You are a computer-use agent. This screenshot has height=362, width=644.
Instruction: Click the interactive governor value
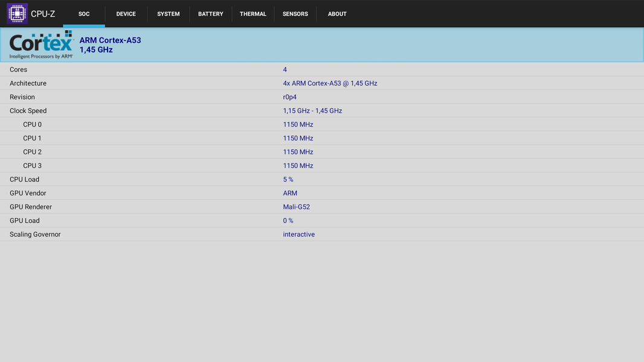coord(299,235)
